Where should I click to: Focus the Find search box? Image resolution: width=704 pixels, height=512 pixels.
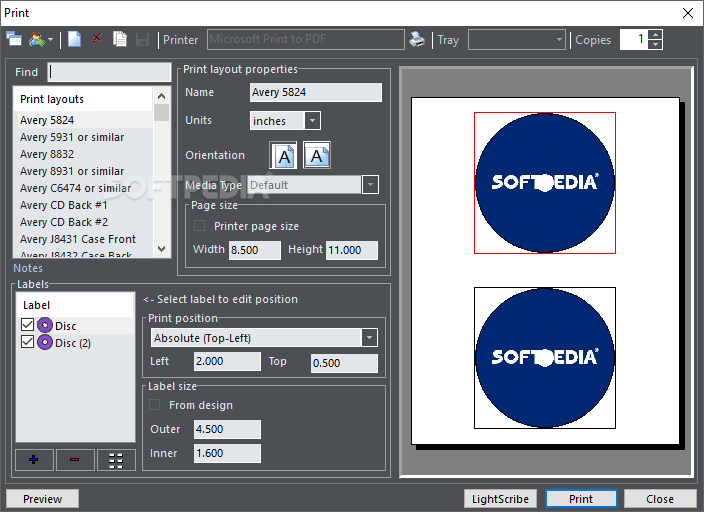[109, 72]
